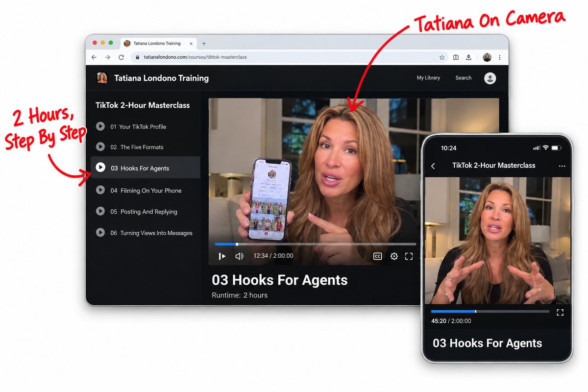Tap the video on the phone screen
The width and height of the screenshot is (588, 392).
click(x=497, y=241)
